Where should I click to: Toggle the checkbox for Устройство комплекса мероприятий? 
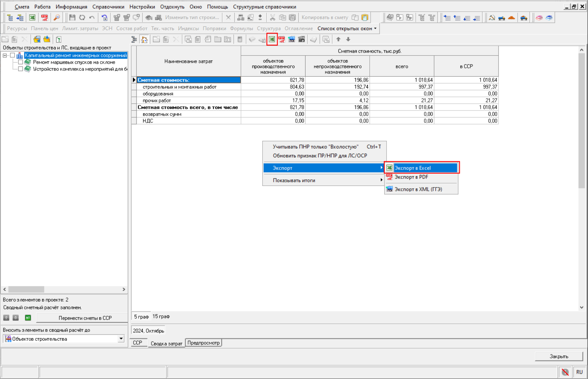[20, 69]
